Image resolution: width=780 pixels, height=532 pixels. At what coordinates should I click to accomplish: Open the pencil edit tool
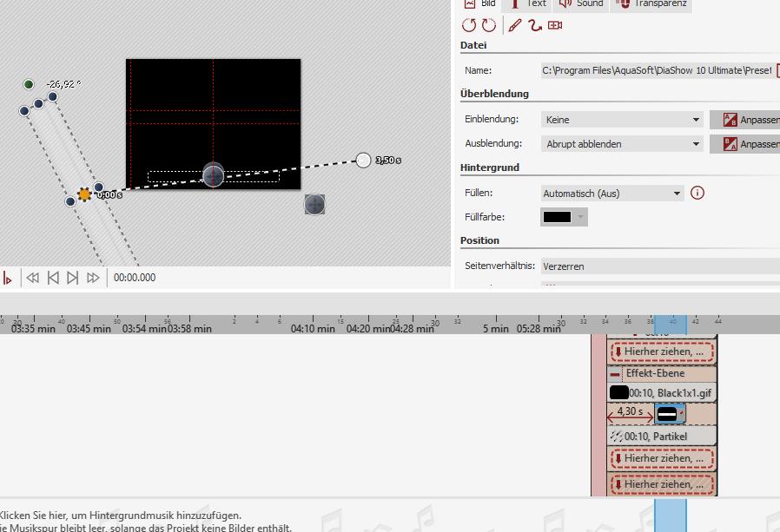point(514,26)
